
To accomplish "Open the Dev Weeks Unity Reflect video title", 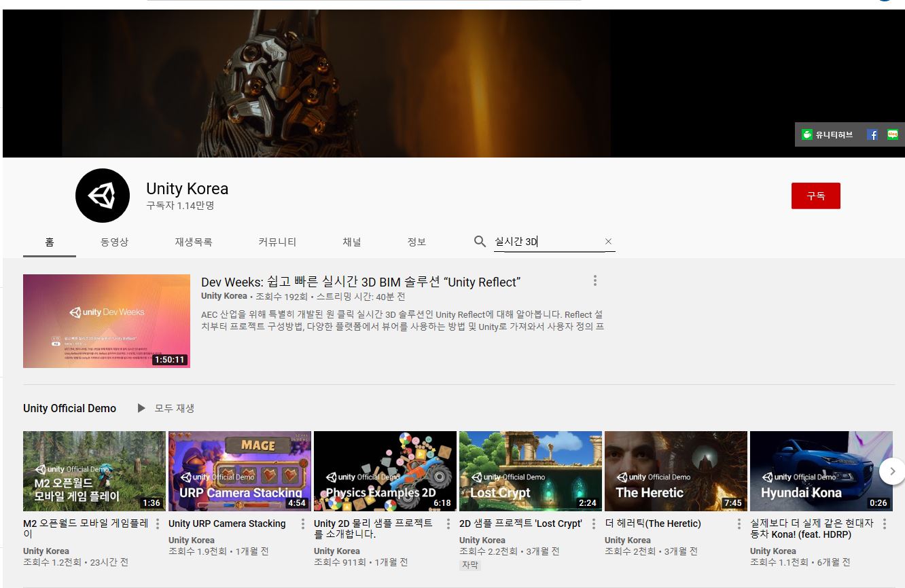I will [x=361, y=282].
